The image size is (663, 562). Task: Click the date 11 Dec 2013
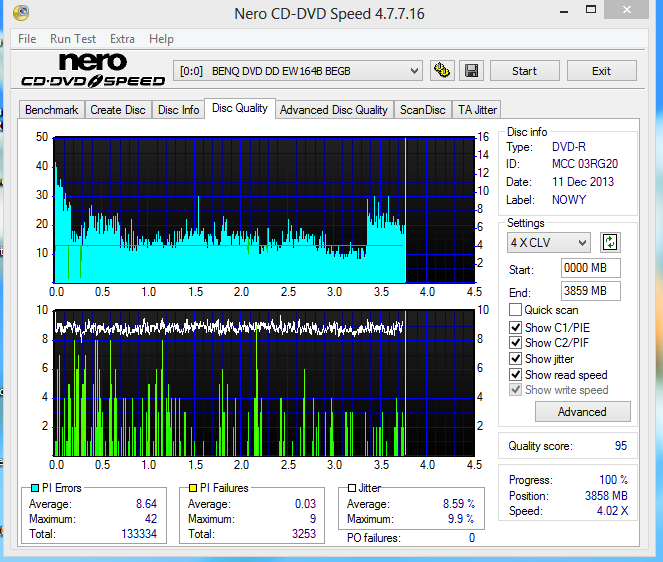pyautogui.click(x=583, y=182)
